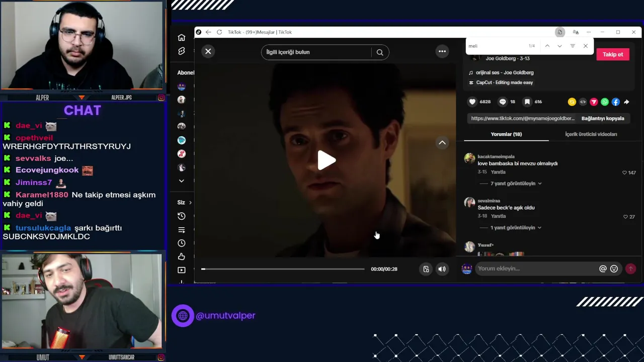The image size is (644, 362).
Task: Reply to kacaktameimpala's comment via Yanıtla
Action: (x=498, y=172)
